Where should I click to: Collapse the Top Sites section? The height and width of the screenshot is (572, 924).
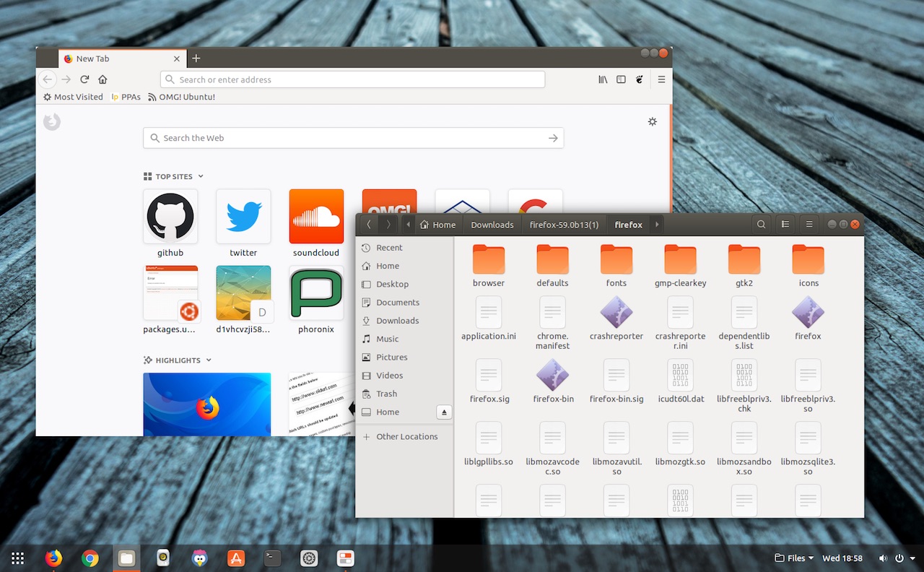point(201,176)
